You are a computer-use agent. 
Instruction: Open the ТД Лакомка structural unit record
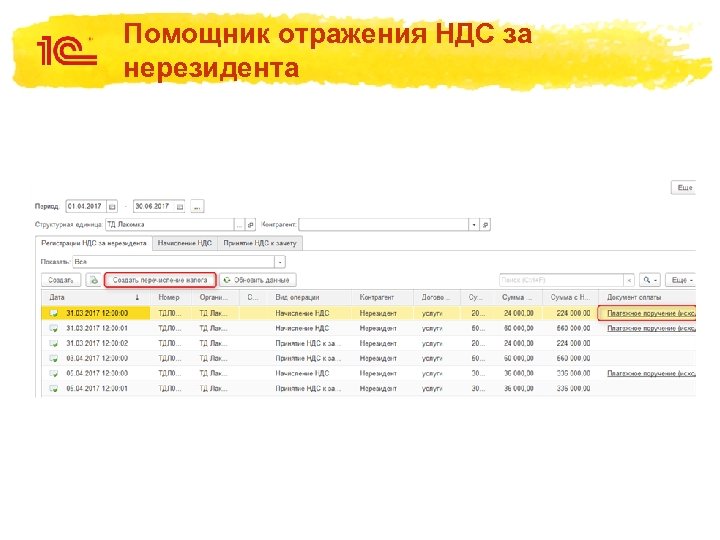click(251, 225)
